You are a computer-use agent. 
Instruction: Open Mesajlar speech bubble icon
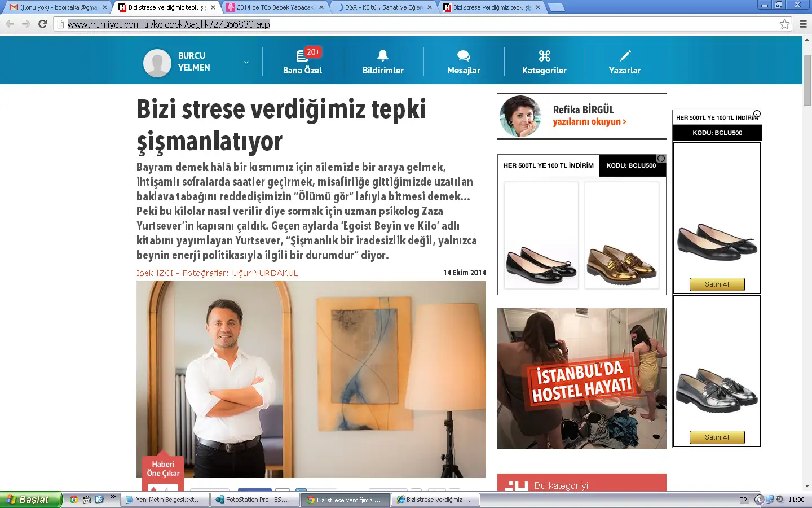click(464, 55)
